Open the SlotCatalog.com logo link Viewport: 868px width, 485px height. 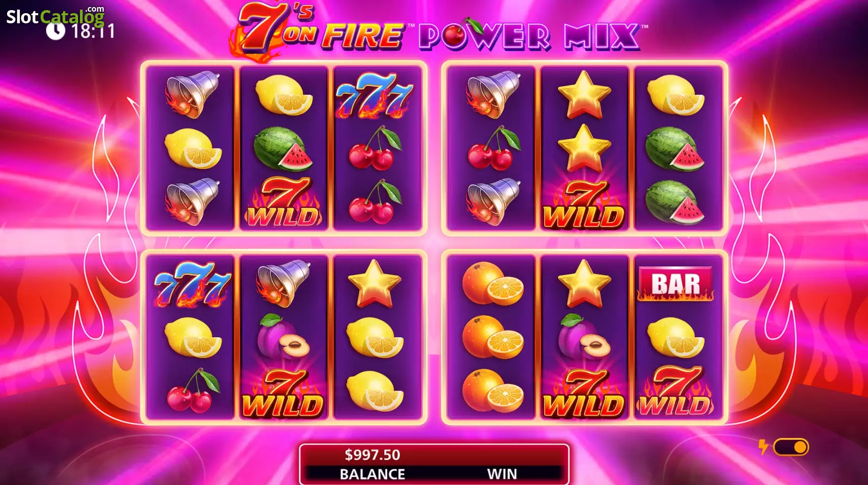[x=55, y=15]
